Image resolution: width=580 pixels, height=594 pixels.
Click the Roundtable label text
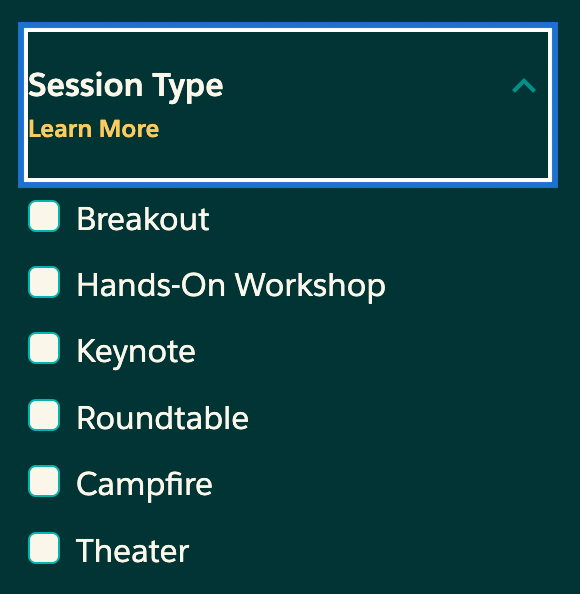[x=163, y=417]
